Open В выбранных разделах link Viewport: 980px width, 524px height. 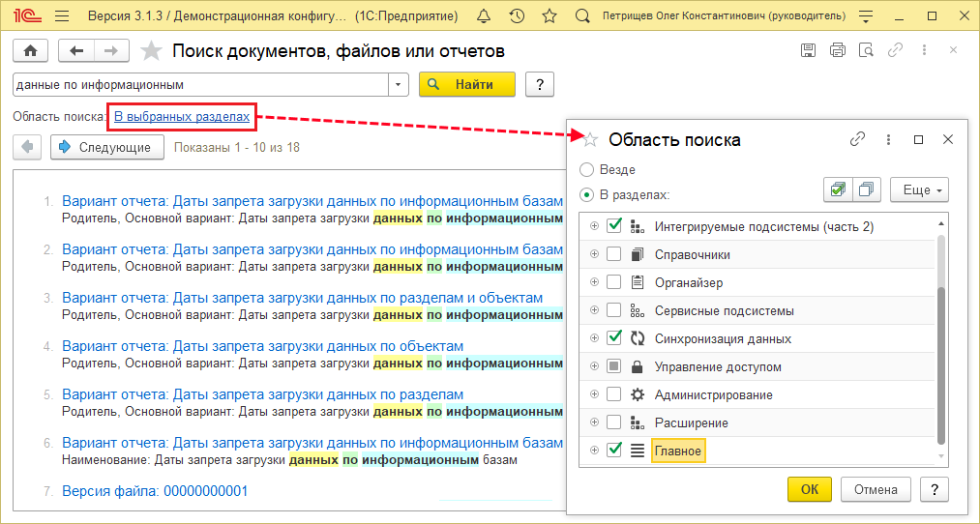[x=181, y=117]
